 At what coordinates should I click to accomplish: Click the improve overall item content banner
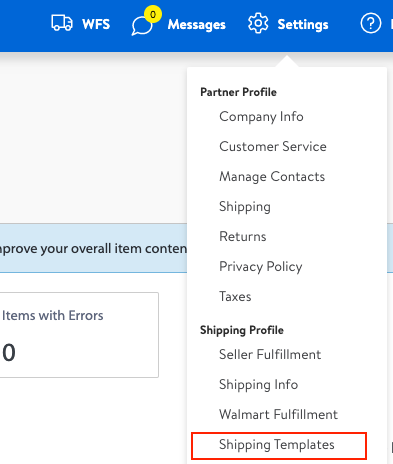click(93, 248)
